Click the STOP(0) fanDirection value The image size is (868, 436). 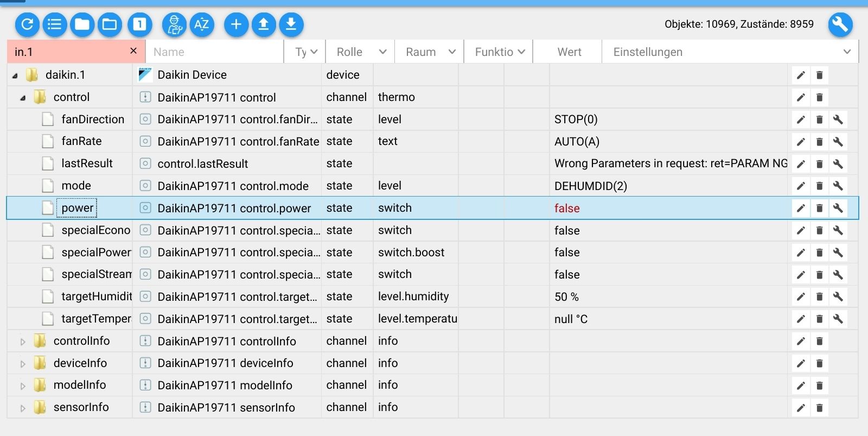coord(576,119)
